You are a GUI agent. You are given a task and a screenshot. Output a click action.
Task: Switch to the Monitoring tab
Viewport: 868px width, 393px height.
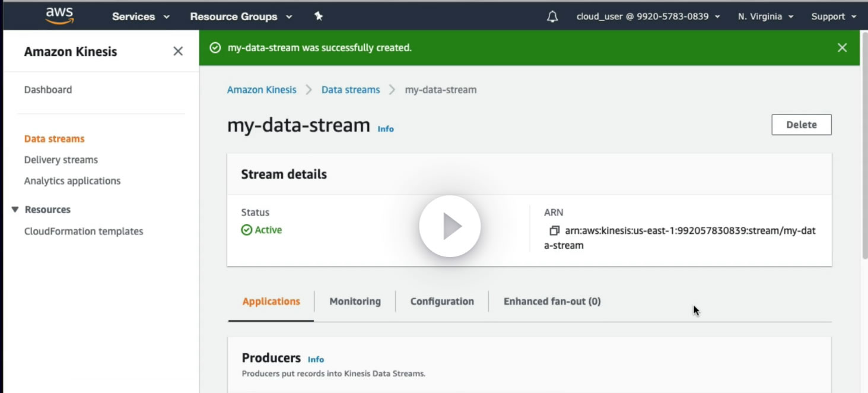coord(355,302)
